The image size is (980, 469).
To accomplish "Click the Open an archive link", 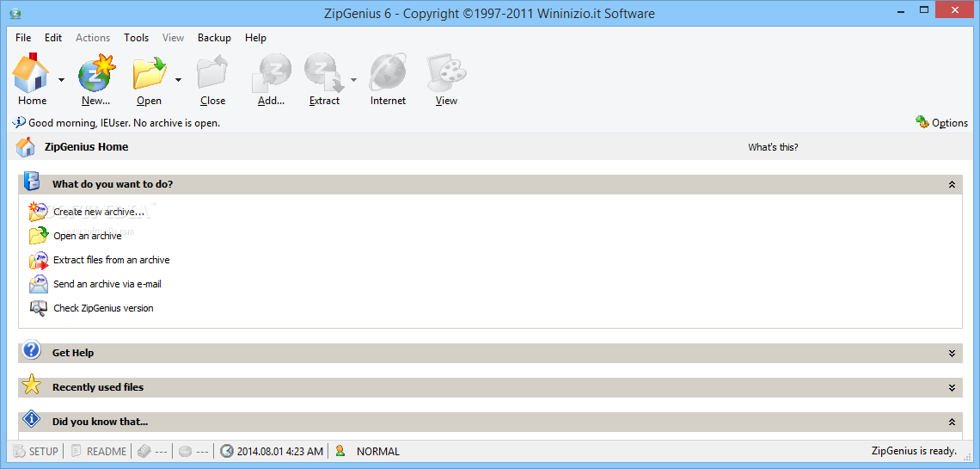I will pos(88,236).
